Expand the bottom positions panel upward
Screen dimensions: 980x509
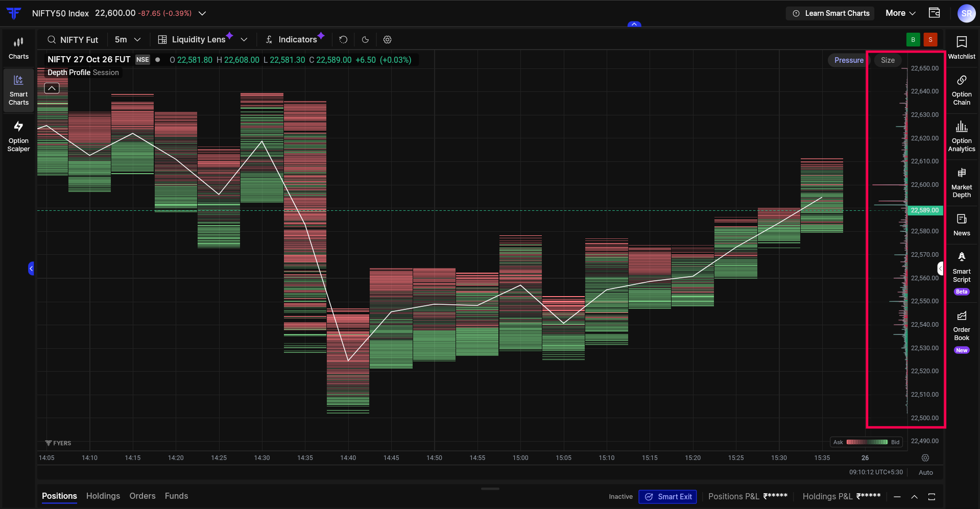(x=915, y=497)
